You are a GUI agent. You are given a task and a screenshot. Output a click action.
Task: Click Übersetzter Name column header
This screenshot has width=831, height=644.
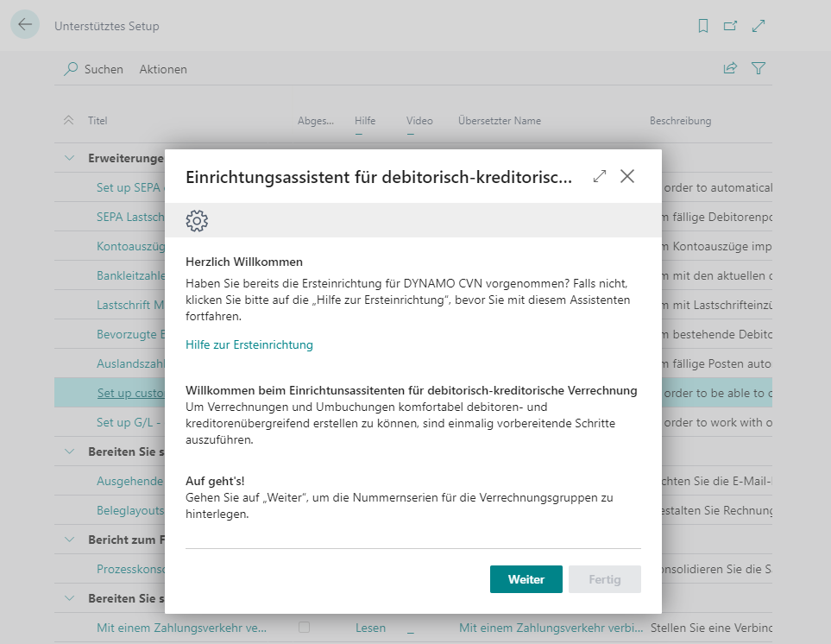500,121
